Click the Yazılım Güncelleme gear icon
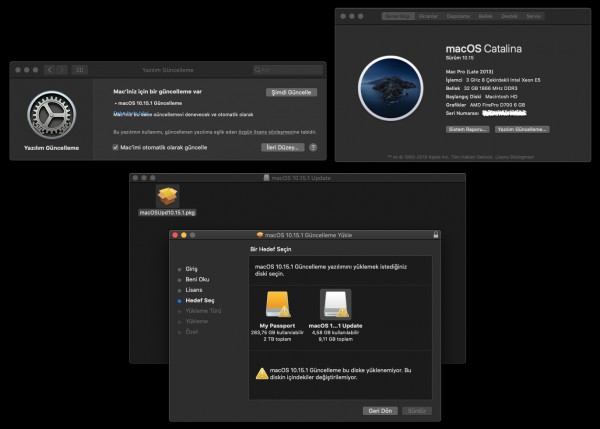The image size is (600, 429). tap(52, 114)
